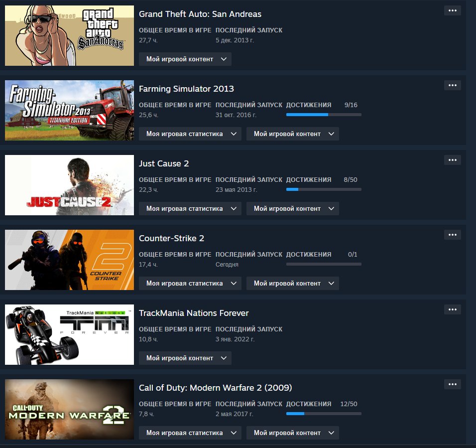Open the more options menu for Grand Theft Auto: San Andreas
This screenshot has width=476, height=448.
point(452,10)
